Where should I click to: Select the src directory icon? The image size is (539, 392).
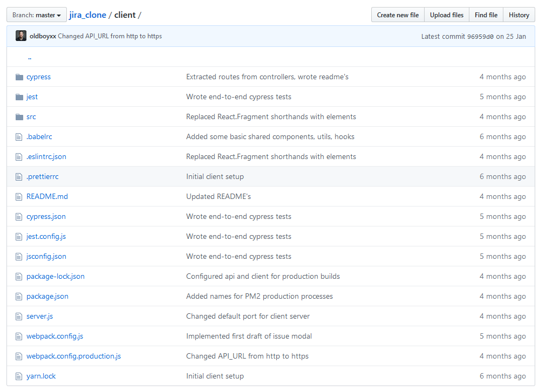click(x=19, y=116)
